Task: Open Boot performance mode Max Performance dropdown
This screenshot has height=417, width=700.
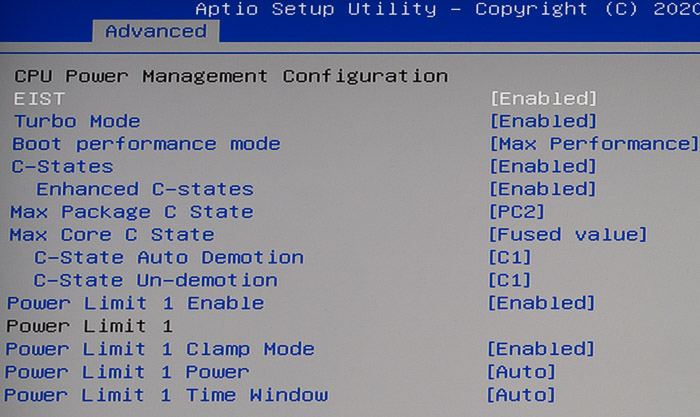Action: pos(594,144)
